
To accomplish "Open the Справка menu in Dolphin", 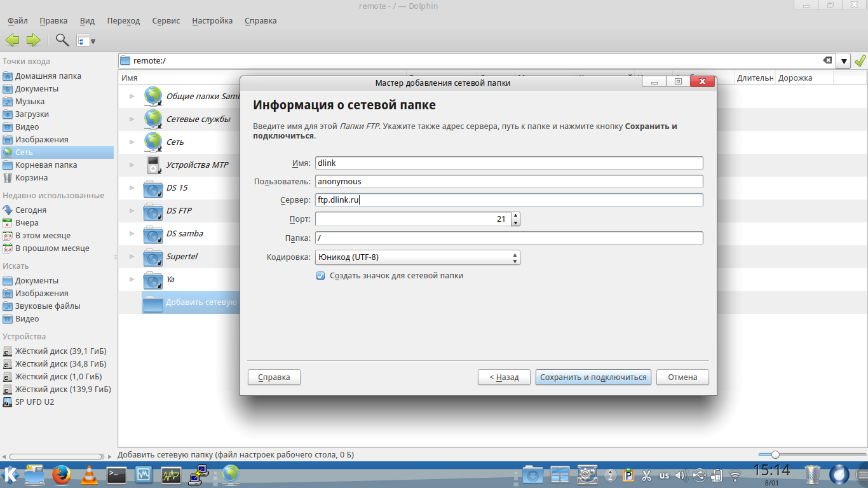I will coord(261,20).
